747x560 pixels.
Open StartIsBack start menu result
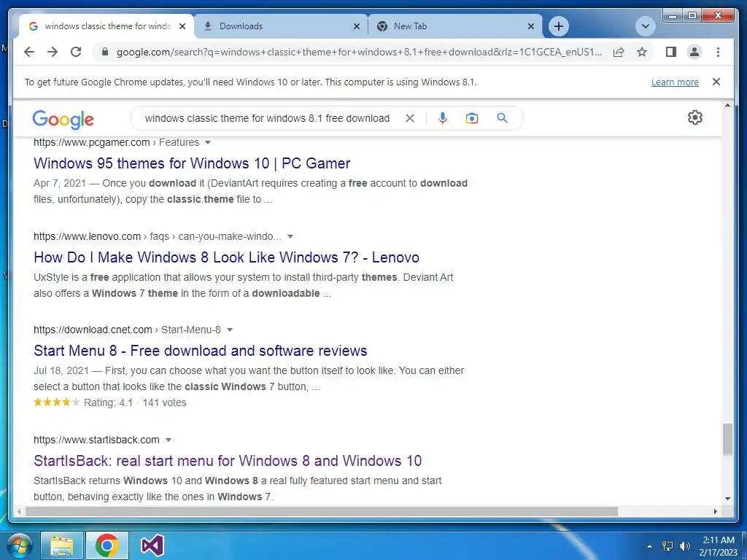pos(228,461)
